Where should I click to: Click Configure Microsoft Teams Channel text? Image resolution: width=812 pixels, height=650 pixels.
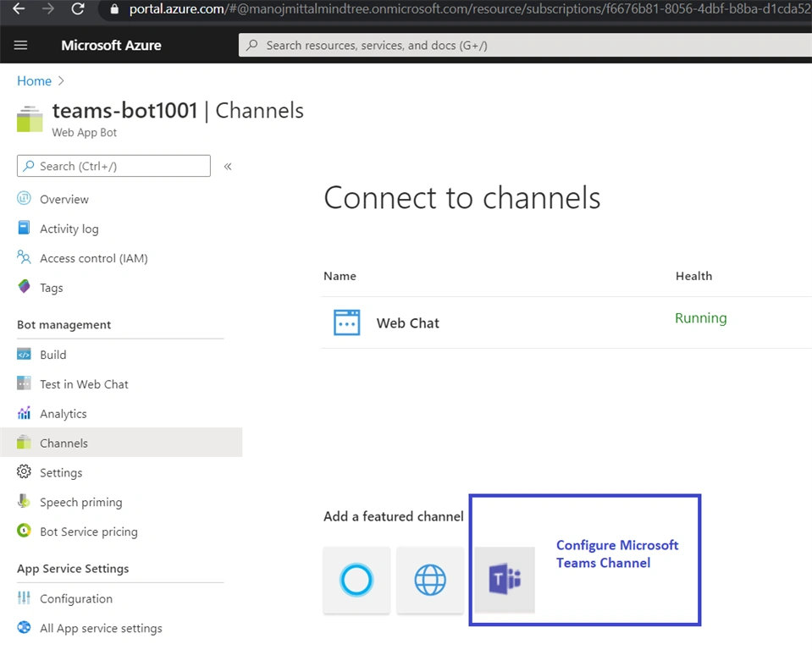click(617, 554)
